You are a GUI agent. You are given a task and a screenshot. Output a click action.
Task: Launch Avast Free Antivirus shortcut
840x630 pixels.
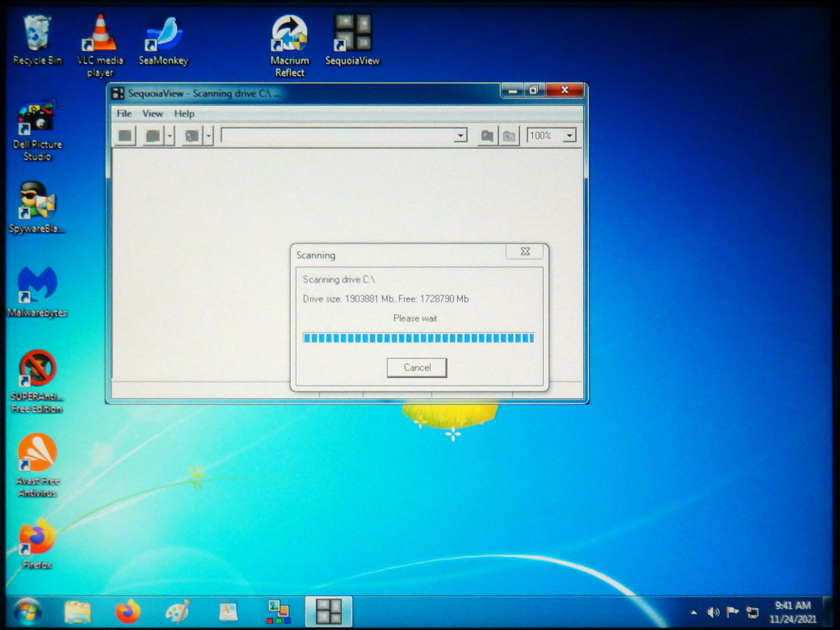[37, 465]
